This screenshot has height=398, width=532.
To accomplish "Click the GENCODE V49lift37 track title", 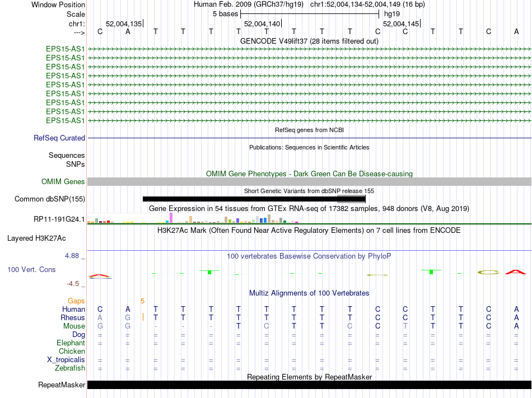I will 309,41.
